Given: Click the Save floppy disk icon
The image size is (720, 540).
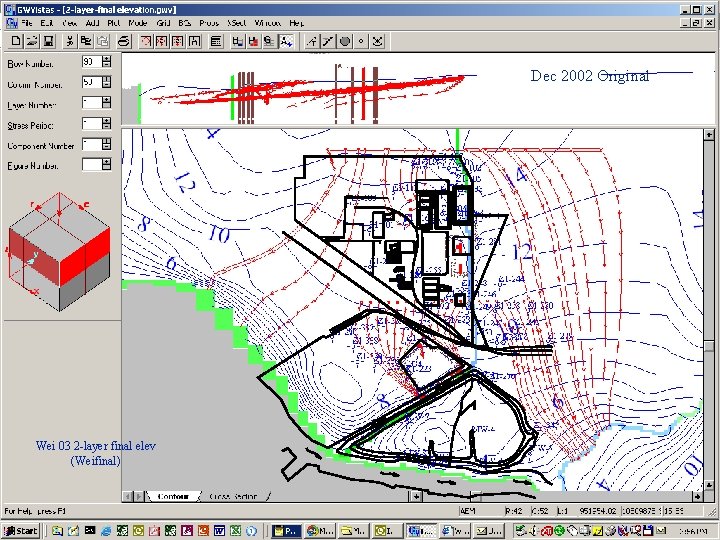Looking at the screenshot, I should point(48,41).
